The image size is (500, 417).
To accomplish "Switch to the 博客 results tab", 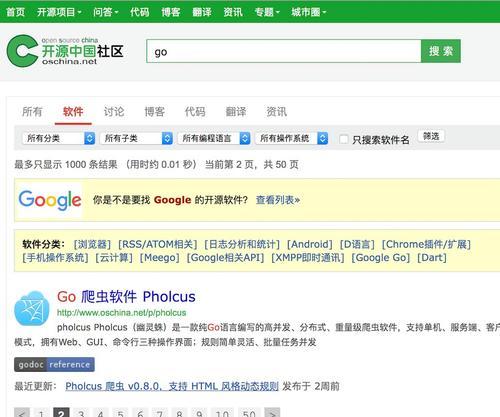I will pyautogui.click(x=155, y=112).
